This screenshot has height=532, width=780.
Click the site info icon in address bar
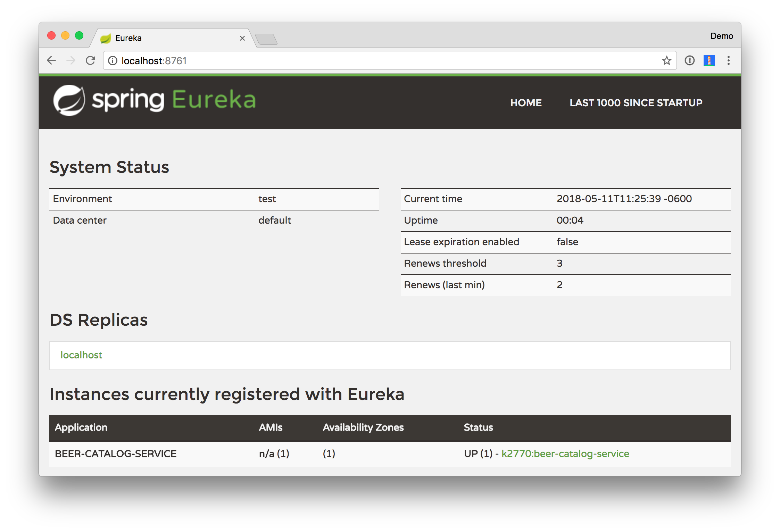point(113,61)
